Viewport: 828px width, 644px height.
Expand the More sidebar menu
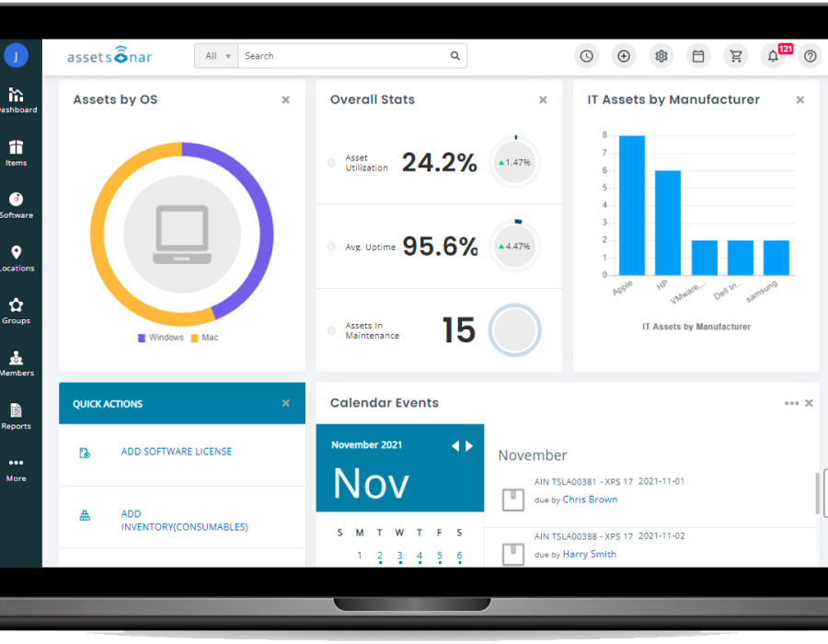click(x=17, y=468)
